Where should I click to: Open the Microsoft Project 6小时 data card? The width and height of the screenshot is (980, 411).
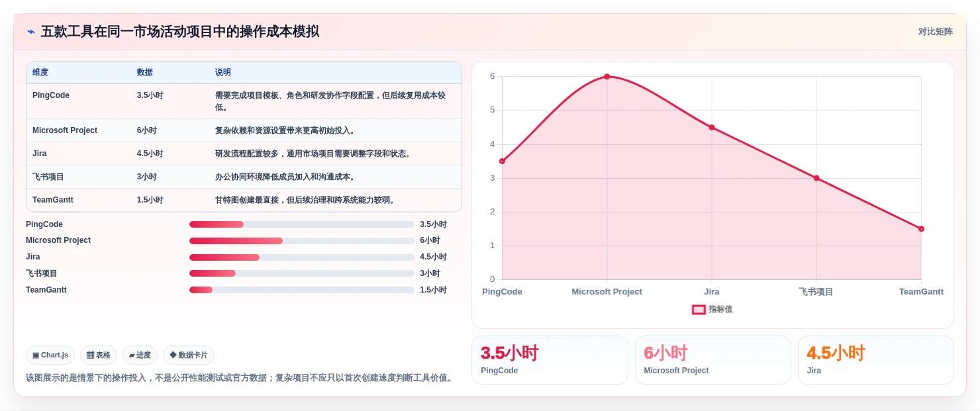point(713,360)
